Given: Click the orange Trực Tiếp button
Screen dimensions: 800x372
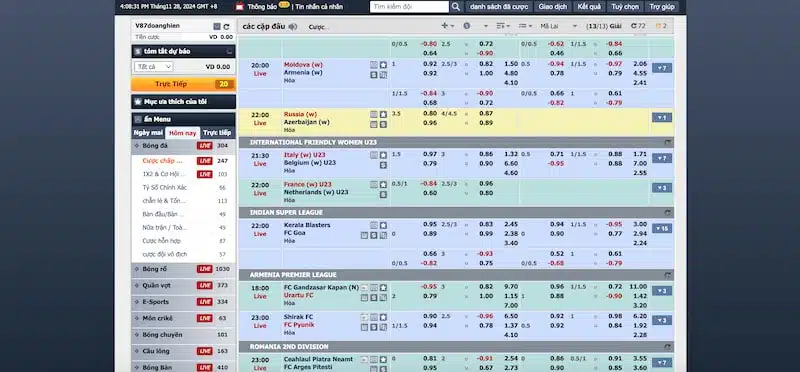Looking at the screenshot, I should [x=183, y=84].
